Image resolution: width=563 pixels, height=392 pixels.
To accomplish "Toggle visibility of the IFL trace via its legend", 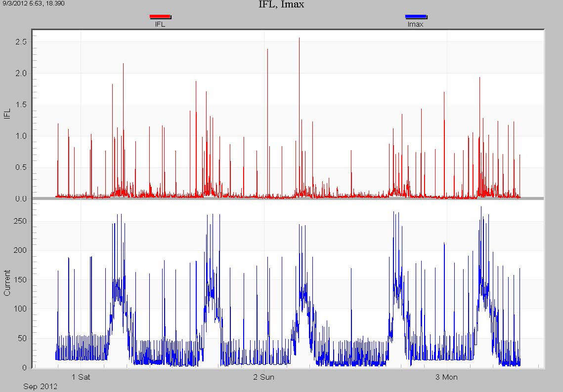I will pyautogui.click(x=159, y=16).
